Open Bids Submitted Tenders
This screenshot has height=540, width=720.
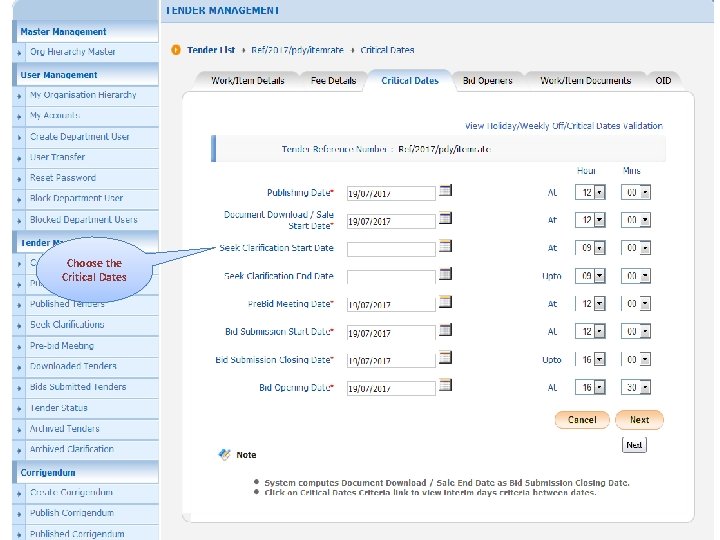pyautogui.click(x=78, y=387)
